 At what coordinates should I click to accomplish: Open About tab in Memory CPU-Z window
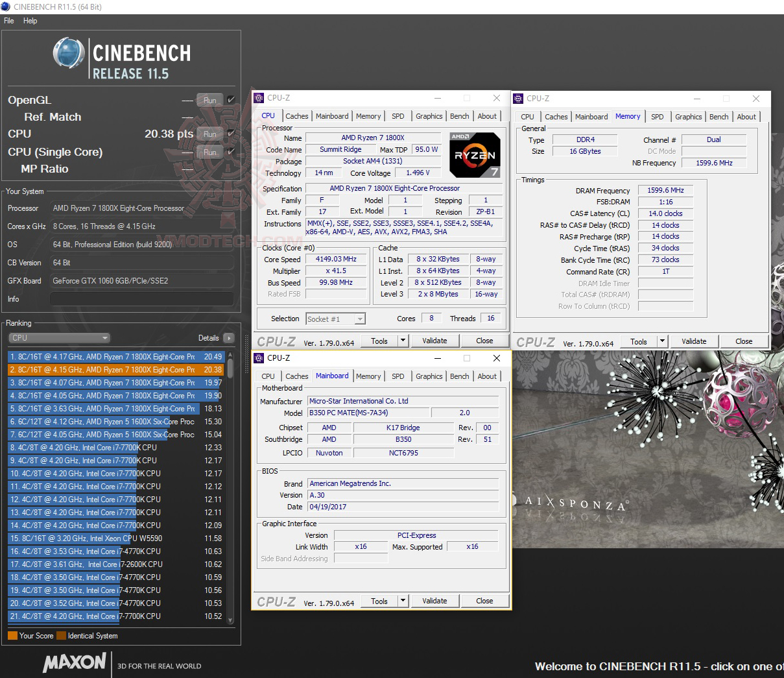(746, 117)
